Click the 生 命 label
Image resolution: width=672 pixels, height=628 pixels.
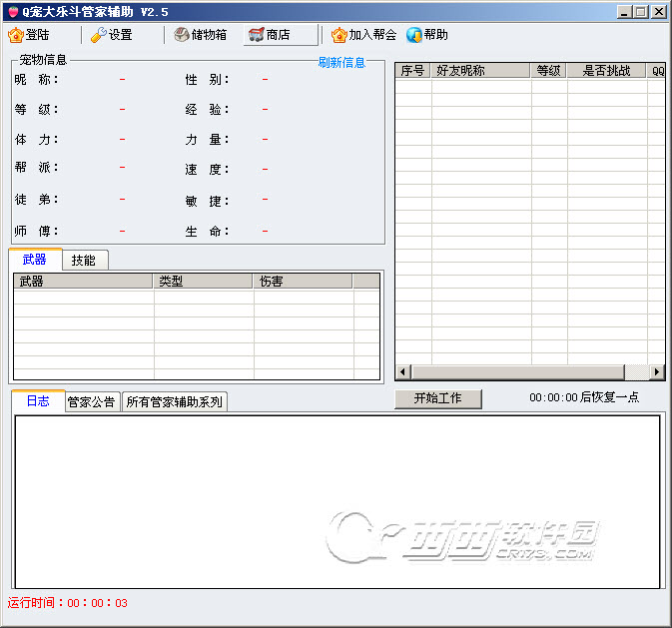[208, 232]
